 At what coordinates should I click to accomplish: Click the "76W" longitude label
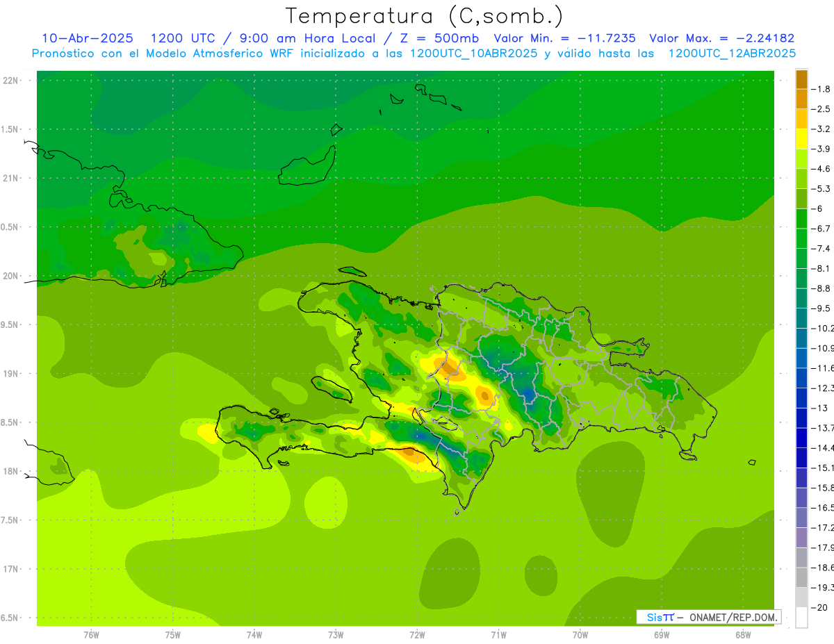(x=91, y=634)
